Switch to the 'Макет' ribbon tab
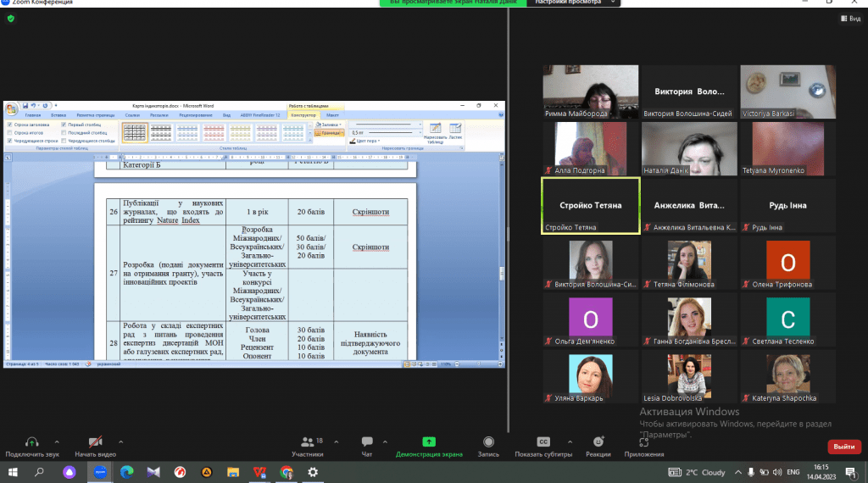The height and width of the screenshot is (483, 868). point(333,114)
